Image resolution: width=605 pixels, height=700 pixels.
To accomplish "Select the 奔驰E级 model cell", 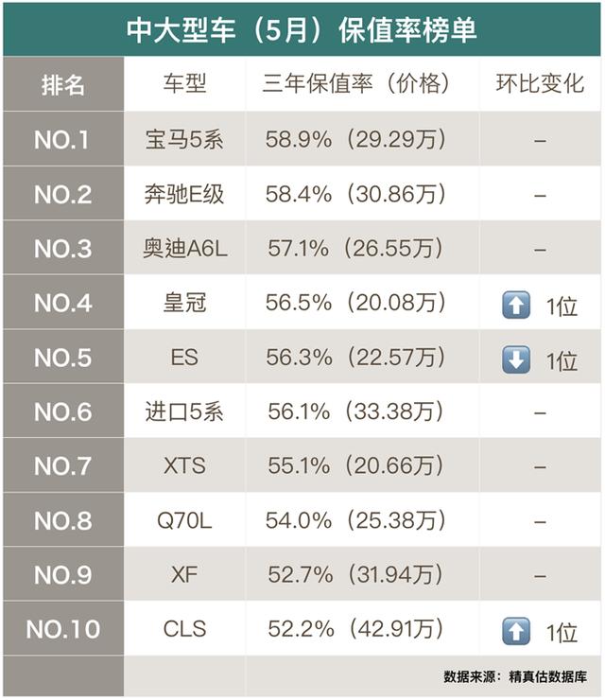I will 184,193.
